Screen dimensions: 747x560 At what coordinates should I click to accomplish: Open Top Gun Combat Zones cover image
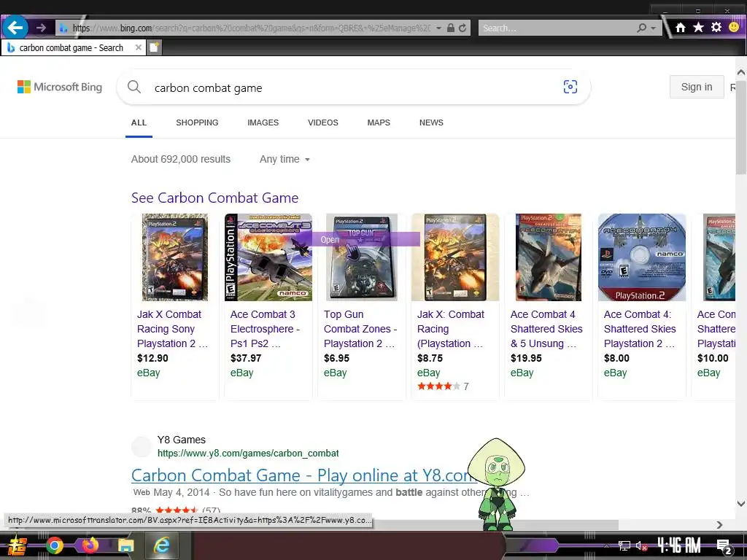(x=362, y=257)
